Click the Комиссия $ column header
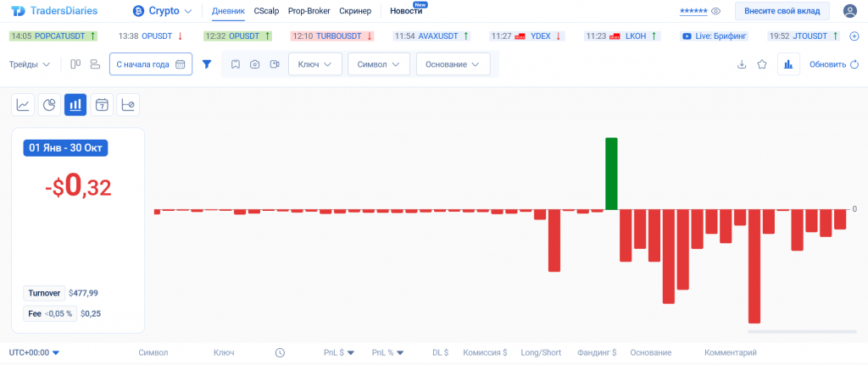 point(485,352)
